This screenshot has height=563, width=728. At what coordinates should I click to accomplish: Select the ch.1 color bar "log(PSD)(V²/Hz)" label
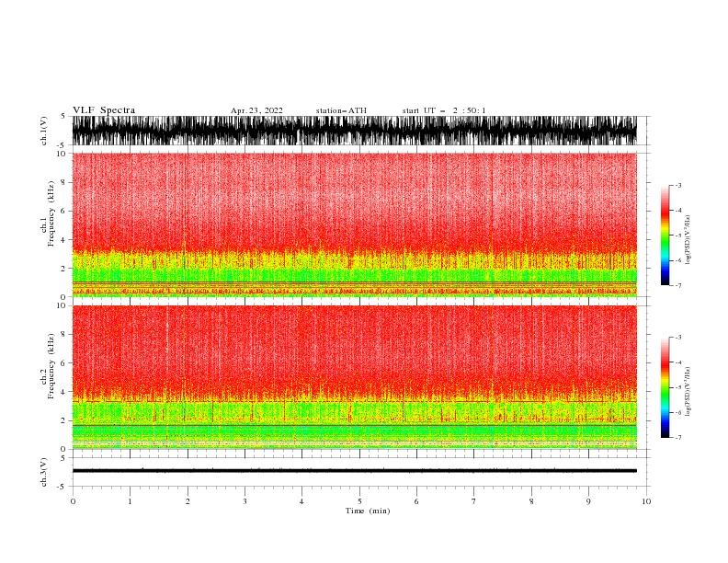pyautogui.click(x=688, y=240)
